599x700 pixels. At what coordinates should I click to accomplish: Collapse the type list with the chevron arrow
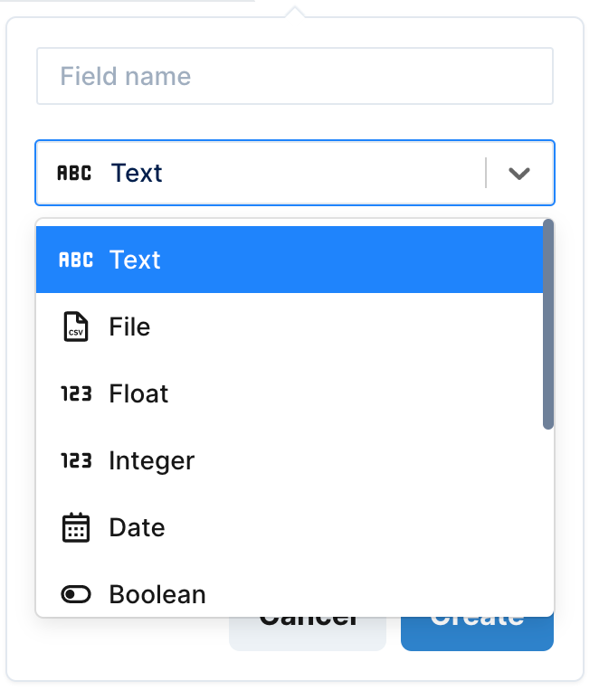(518, 173)
